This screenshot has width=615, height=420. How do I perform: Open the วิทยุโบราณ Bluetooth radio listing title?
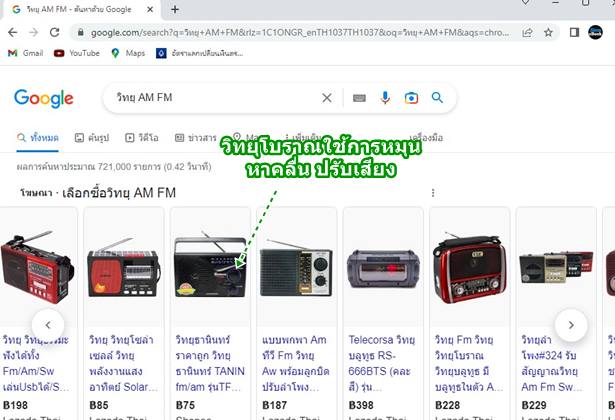click(x=469, y=363)
